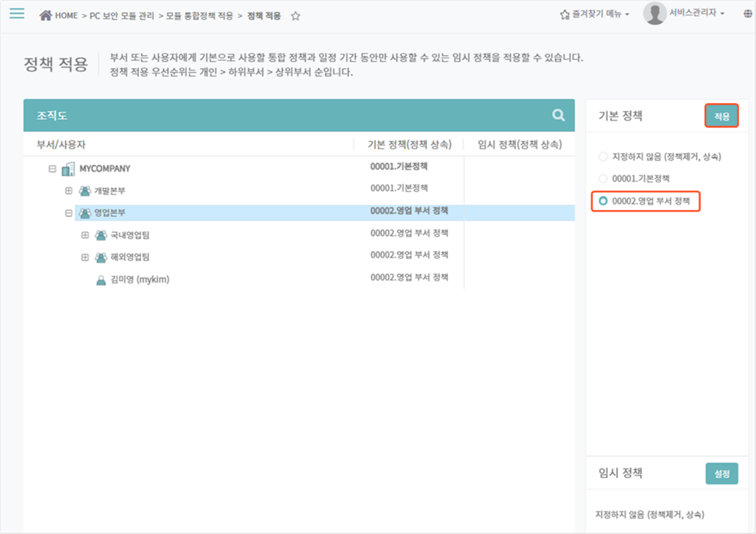
Task: Select the 00001.기본정책 radio button
Action: pos(602,178)
